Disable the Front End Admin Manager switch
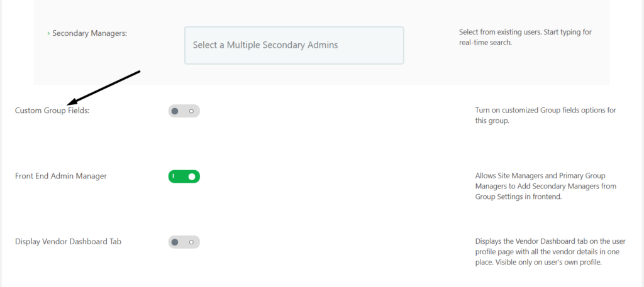 click(x=184, y=176)
